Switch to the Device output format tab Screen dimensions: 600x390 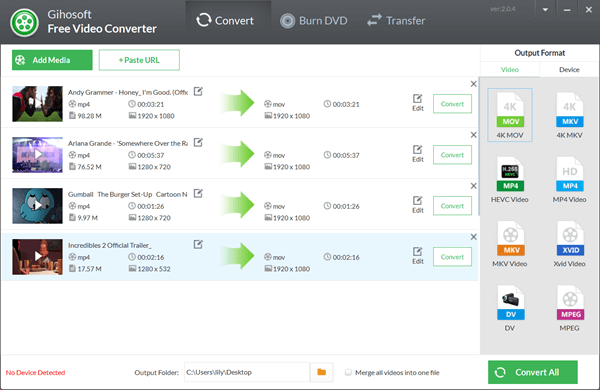point(569,70)
